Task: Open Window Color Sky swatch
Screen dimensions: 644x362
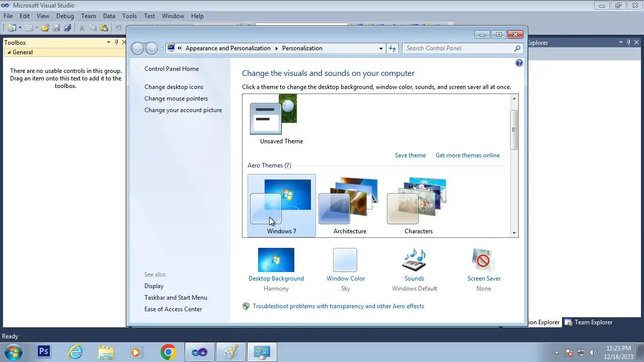Action: pyautogui.click(x=345, y=260)
